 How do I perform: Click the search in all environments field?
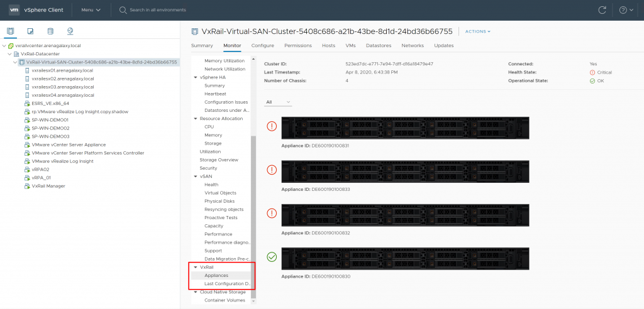(x=158, y=10)
